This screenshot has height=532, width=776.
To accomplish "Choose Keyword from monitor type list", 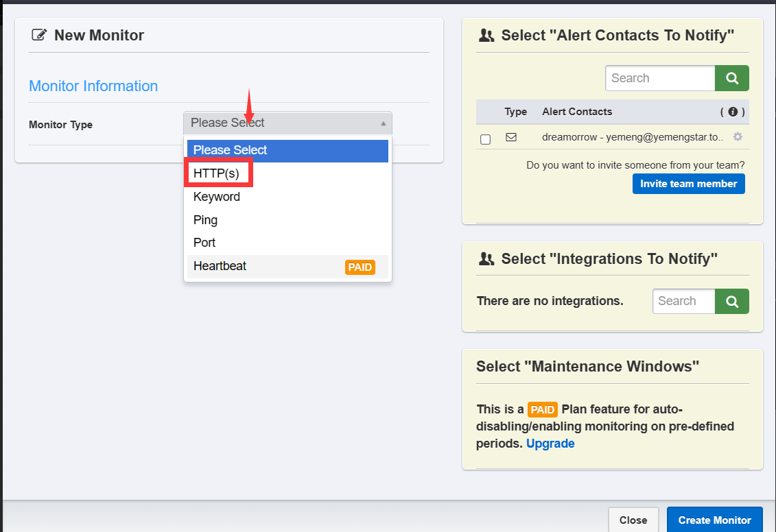I will click(x=217, y=197).
